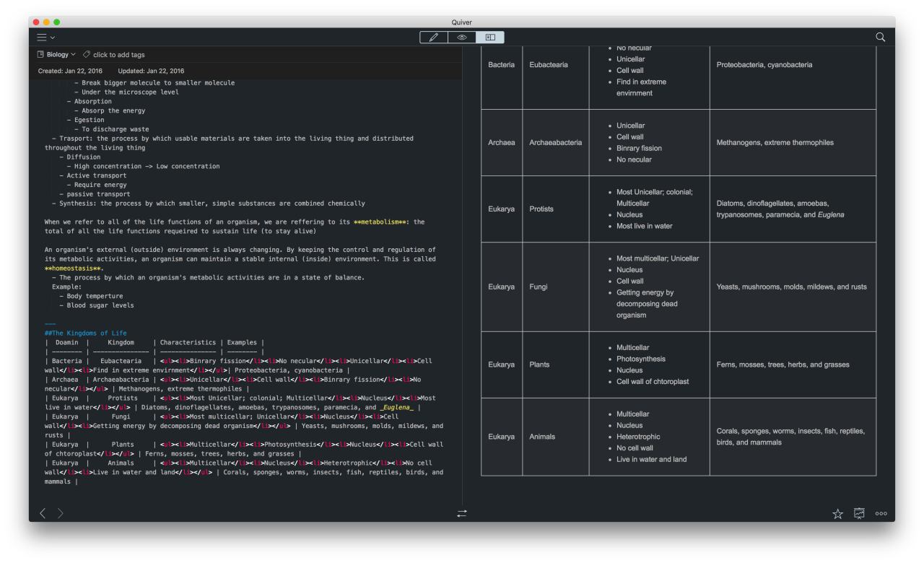Select the side-by-side split view mode
This screenshot has height=563, width=924.
click(490, 37)
